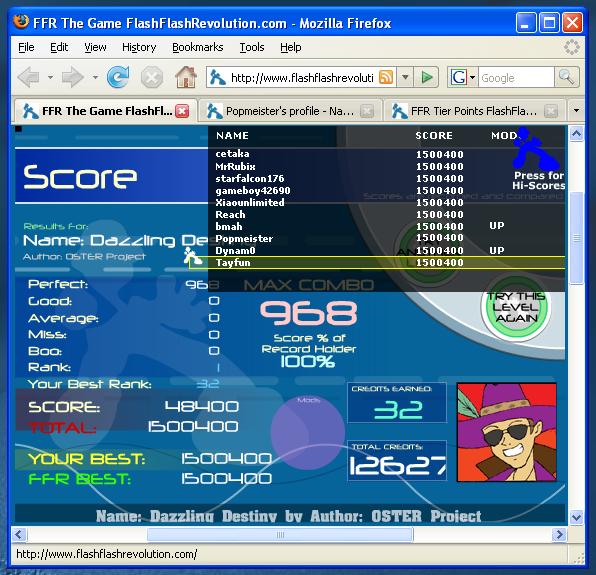
Task: Reload the page with the refresh icon
Action: click(118, 77)
